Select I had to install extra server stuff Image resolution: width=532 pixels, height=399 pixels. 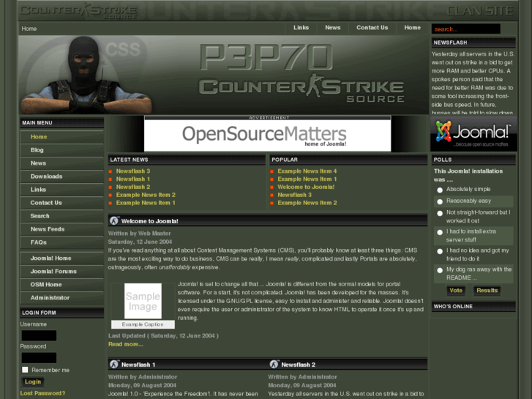(x=440, y=232)
